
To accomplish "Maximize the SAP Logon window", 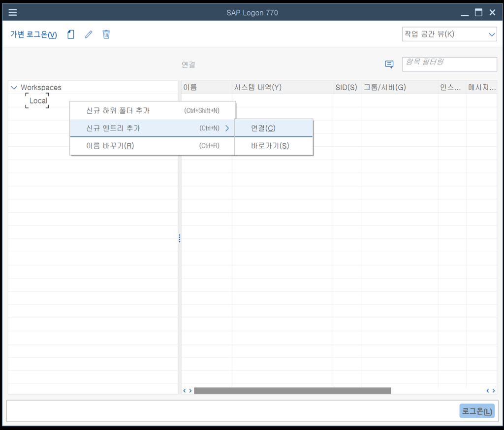I will click(x=478, y=12).
